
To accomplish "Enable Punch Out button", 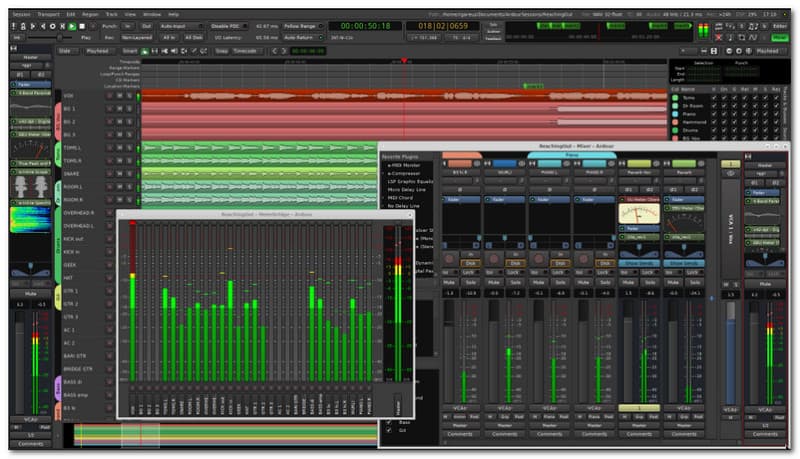I will tap(146, 26).
